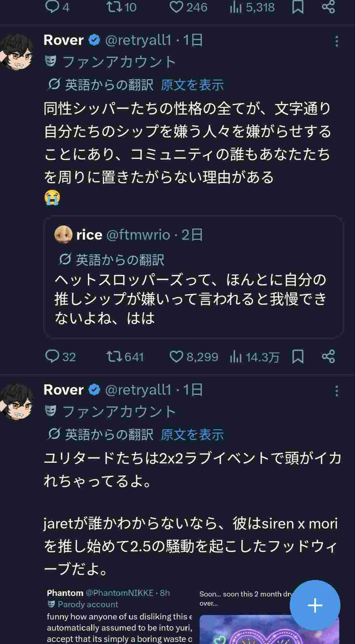Image resolution: width=355 pixels, height=644 pixels.
Task: View analytics showing 14.3万 views
Action: tap(236, 357)
